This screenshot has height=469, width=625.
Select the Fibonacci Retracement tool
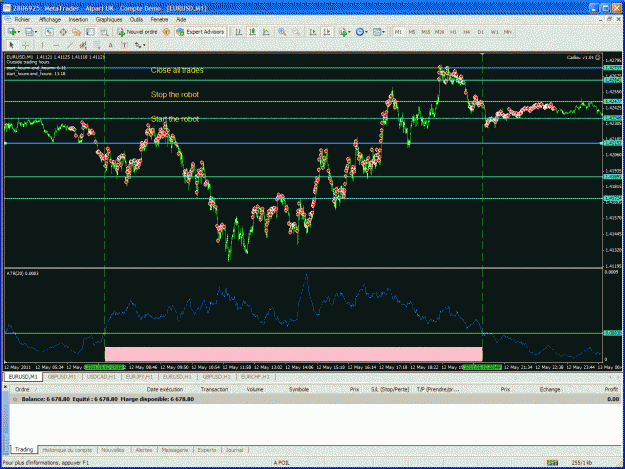(97, 45)
